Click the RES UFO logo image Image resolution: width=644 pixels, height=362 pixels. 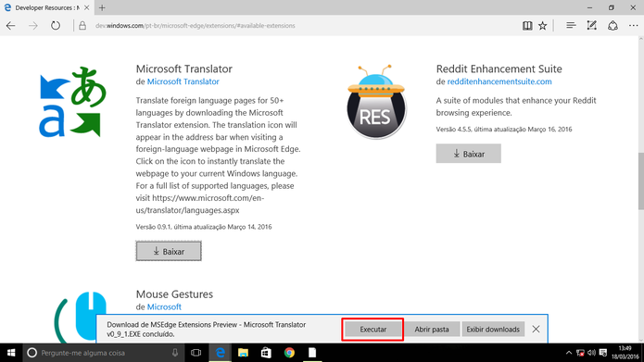tap(376, 101)
